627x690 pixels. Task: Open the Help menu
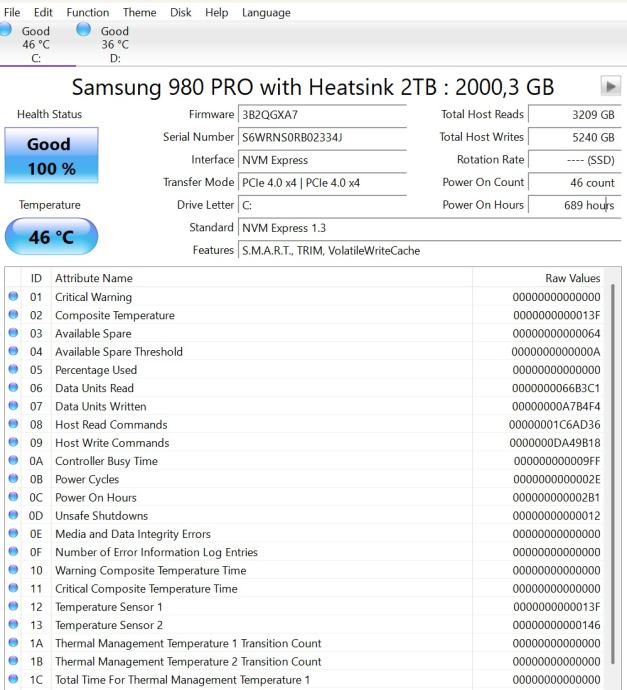point(216,12)
